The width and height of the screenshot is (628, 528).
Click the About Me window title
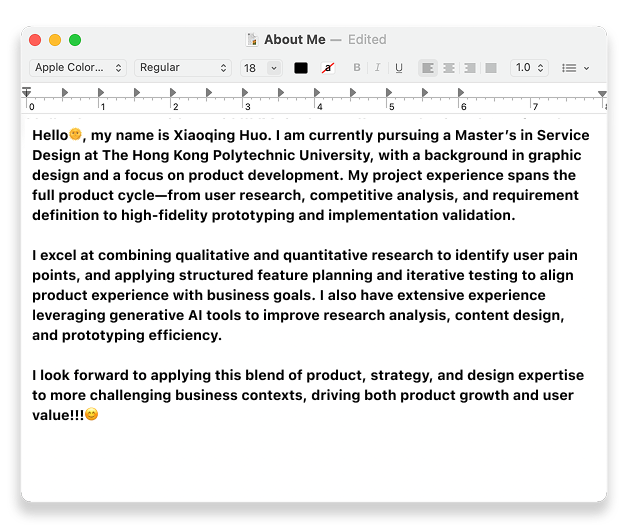point(295,40)
